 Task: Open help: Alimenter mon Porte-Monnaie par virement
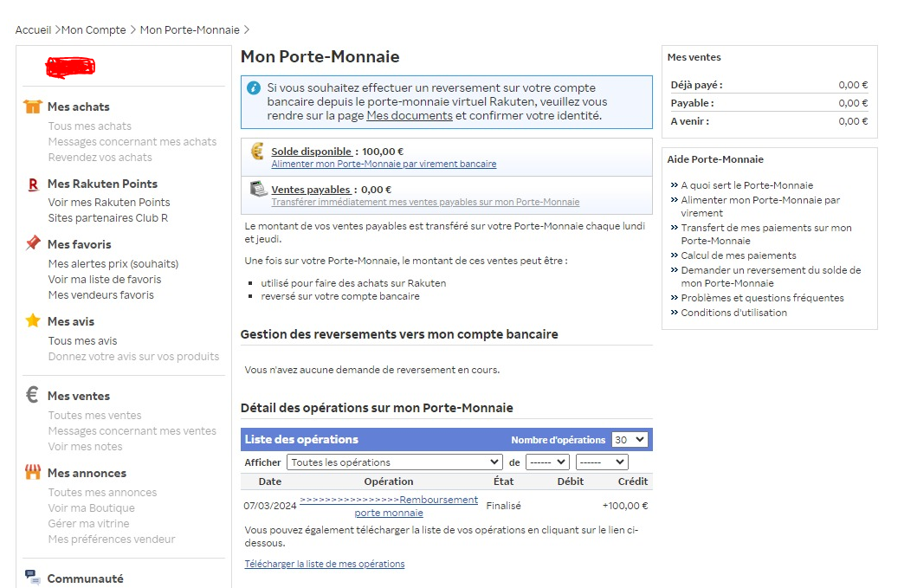pos(760,206)
